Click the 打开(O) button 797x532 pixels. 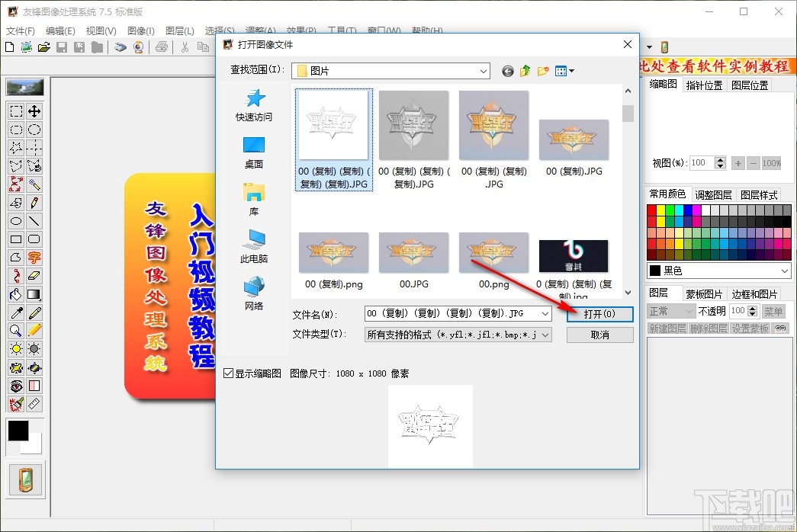(x=599, y=314)
